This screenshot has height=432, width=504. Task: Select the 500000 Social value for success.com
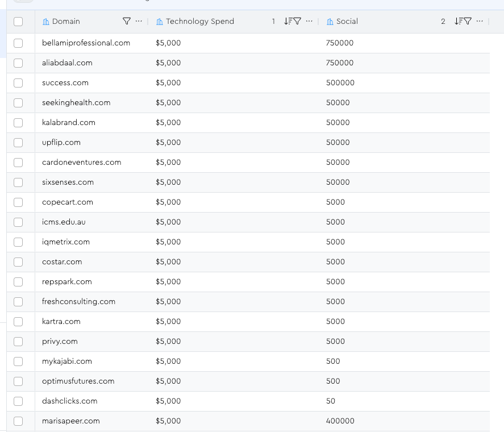pos(340,83)
